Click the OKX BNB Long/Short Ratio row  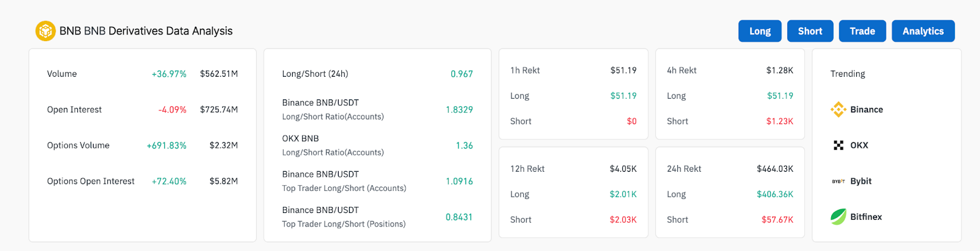377,145
